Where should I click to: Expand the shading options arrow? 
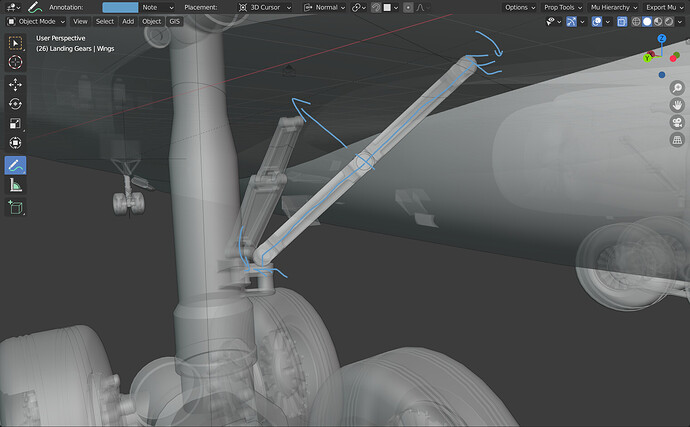pos(680,21)
